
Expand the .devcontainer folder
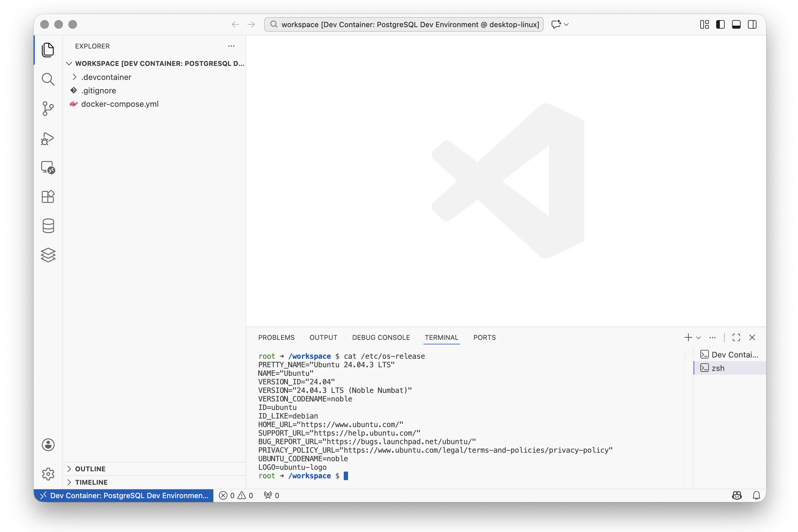tap(106, 77)
